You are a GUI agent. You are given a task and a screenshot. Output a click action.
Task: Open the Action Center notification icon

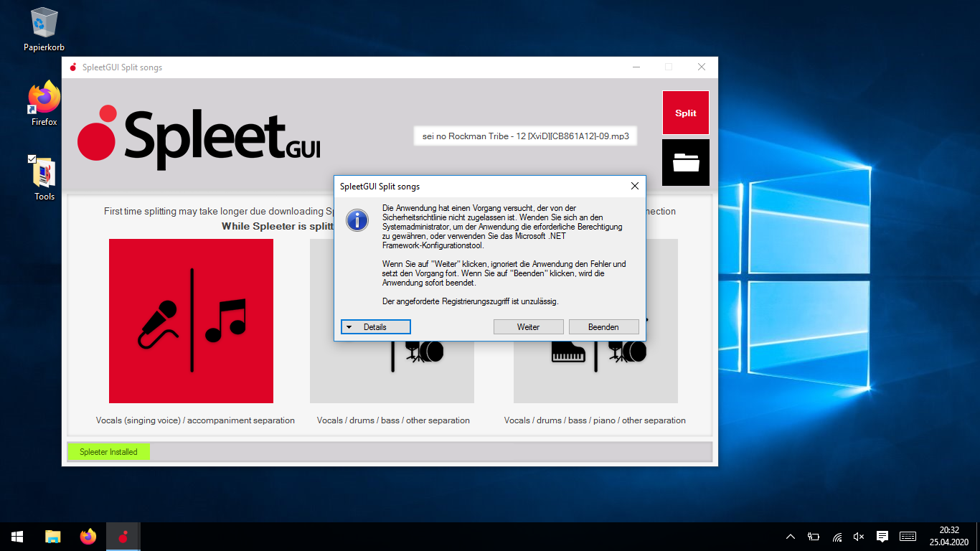(882, 536)
